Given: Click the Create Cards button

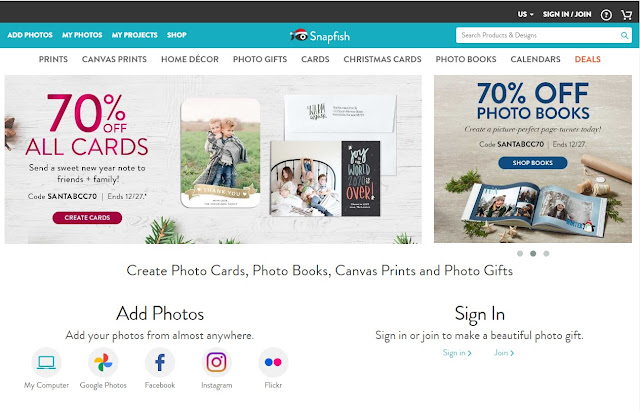Looking at the screenshot, I should point(87,218).
